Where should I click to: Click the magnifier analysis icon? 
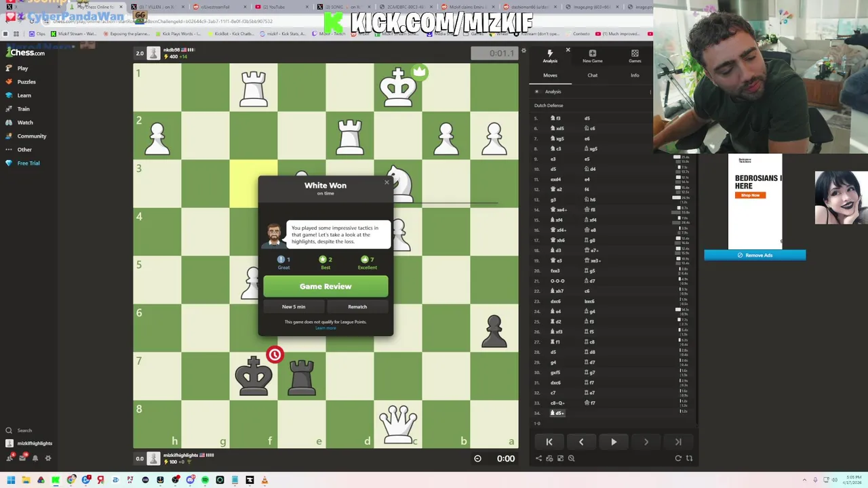571,458
